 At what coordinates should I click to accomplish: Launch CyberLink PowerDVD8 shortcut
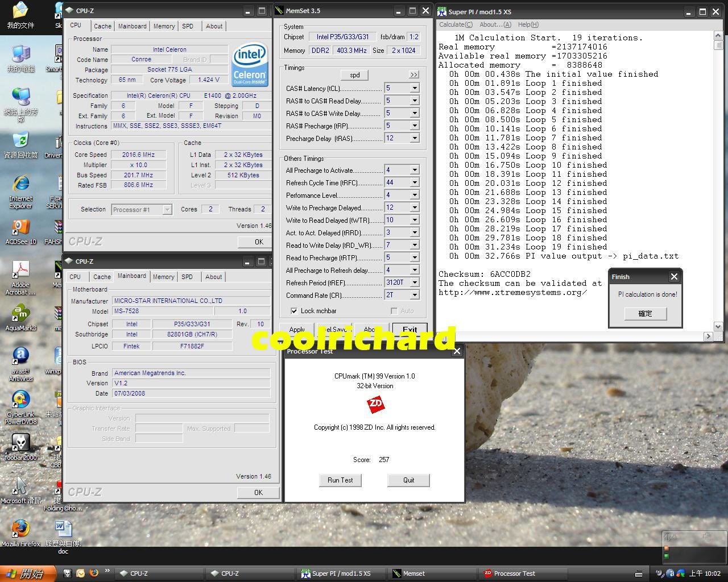click(x=20, y=407)
